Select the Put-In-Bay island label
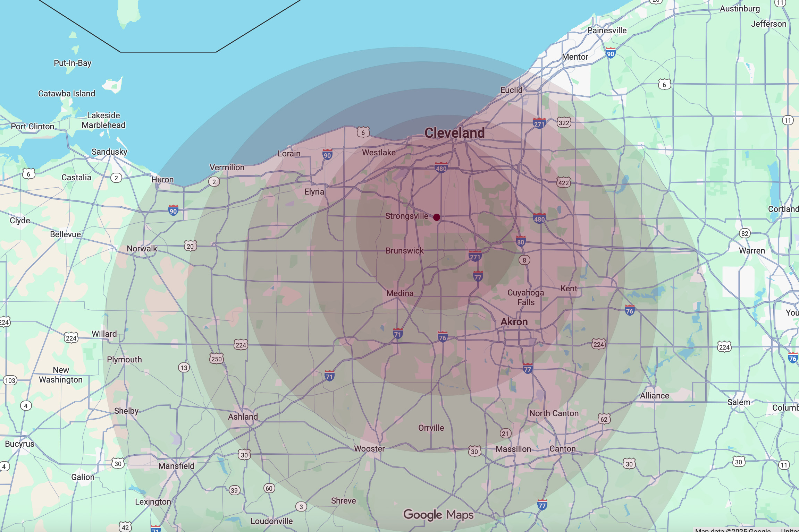The width and height of the screenshot is (799, 532). click(x=73, y=63)
